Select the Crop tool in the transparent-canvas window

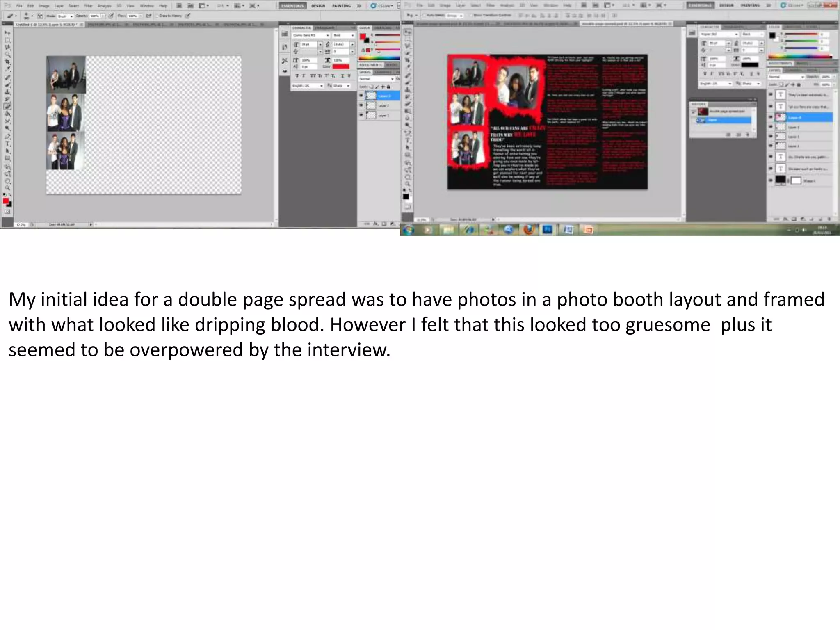(7, 62)
